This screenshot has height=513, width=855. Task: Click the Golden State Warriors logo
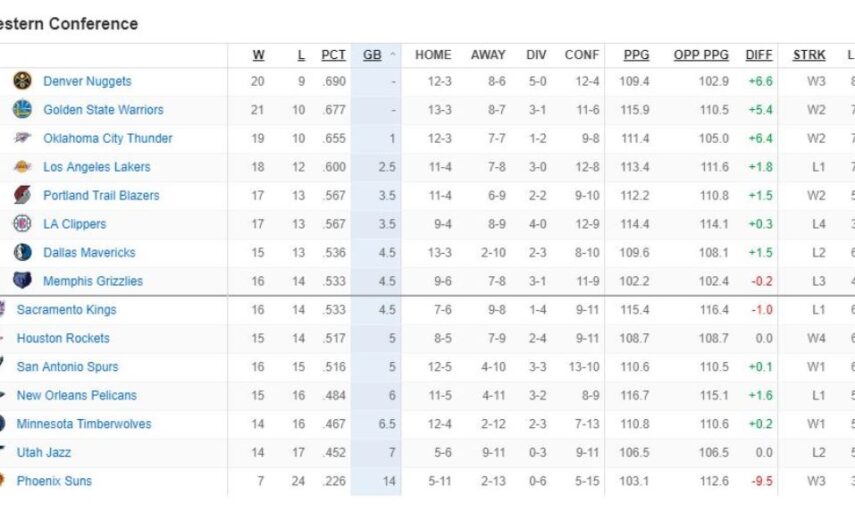tap(22, 110)
